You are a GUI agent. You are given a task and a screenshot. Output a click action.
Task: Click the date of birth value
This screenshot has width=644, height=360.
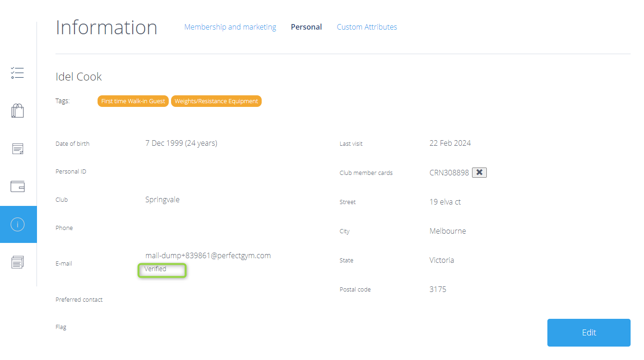pos(181,143)
